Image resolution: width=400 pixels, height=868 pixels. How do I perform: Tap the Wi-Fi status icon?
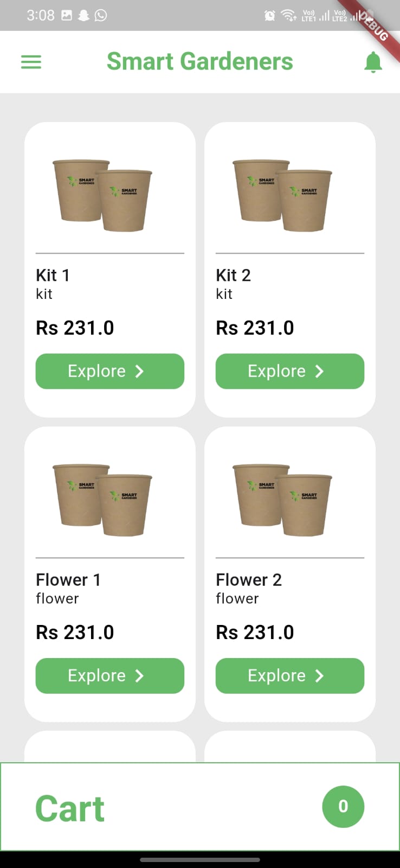coord(288,15)
